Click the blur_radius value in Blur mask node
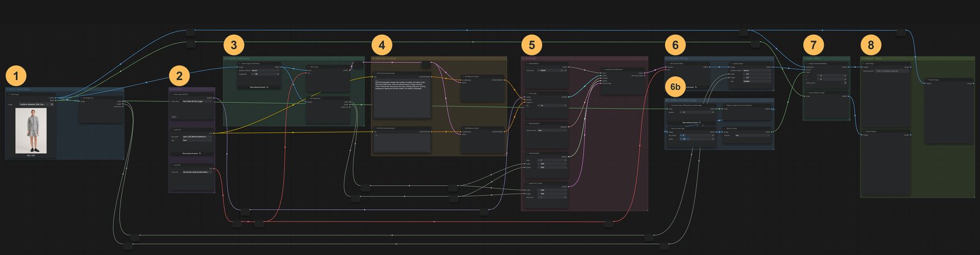Screen dimensions: 980x255 [697, 135]
